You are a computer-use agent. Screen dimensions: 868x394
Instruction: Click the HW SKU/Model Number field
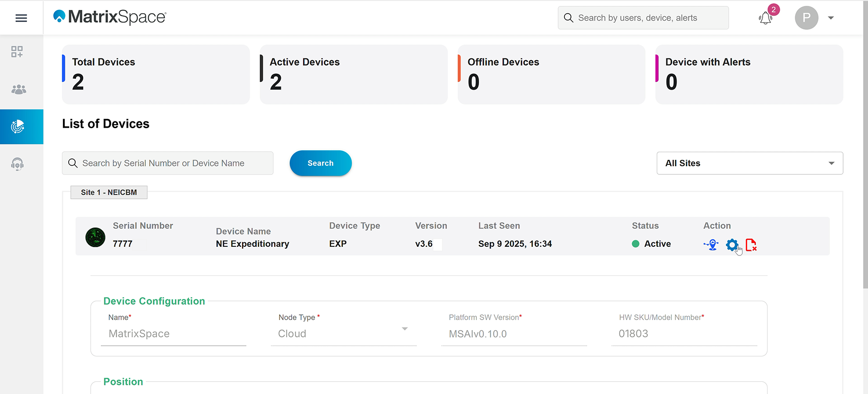point(684,334)
